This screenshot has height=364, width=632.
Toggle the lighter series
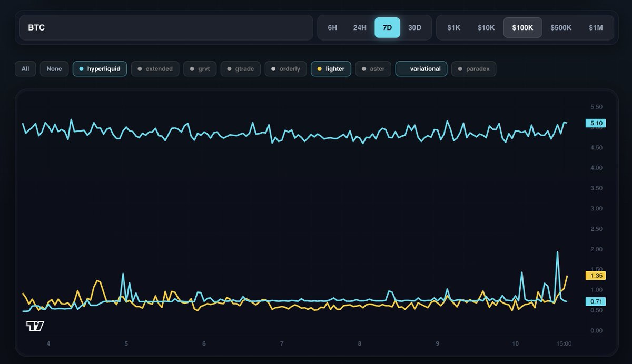click(x=331, y=69)
